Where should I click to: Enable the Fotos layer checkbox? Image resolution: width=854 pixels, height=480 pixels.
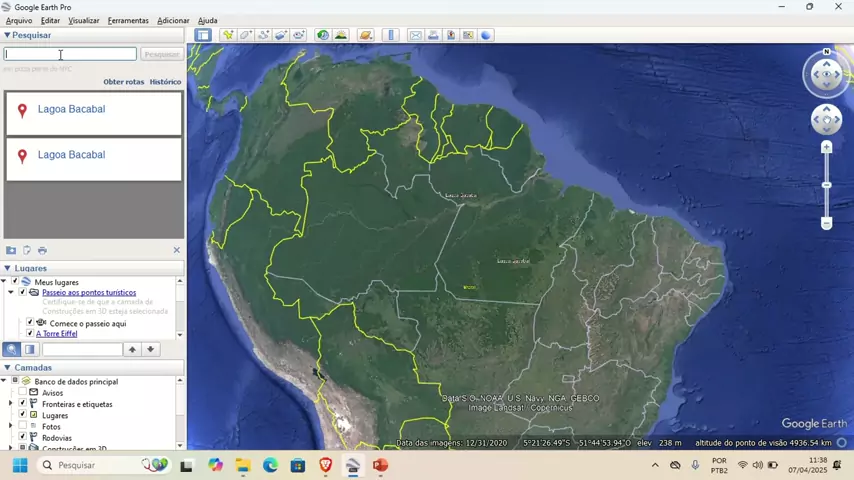point(22,426)
